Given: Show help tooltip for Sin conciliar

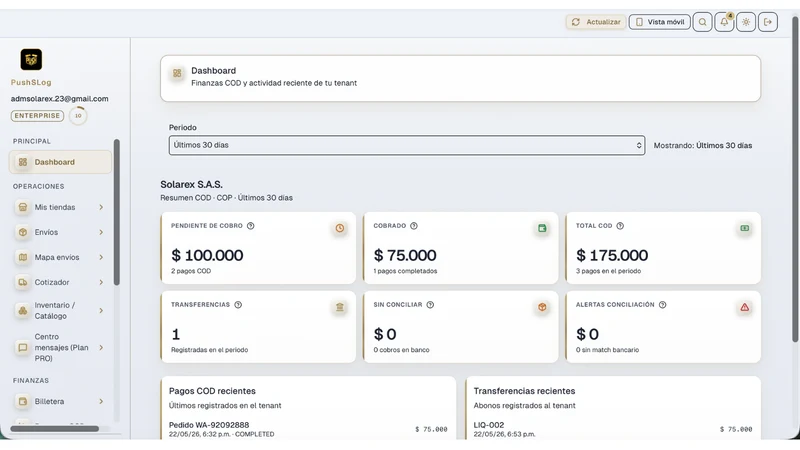Looking at the screenshot, I should [430, 305].
